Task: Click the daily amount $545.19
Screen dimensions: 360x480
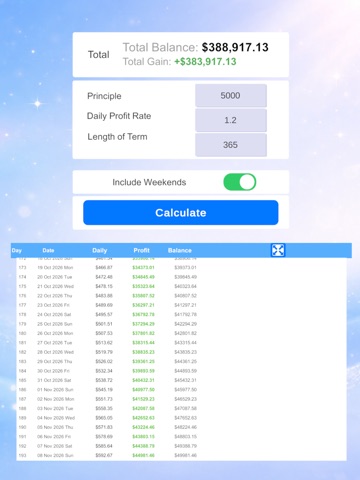Action: click(104, 389)
